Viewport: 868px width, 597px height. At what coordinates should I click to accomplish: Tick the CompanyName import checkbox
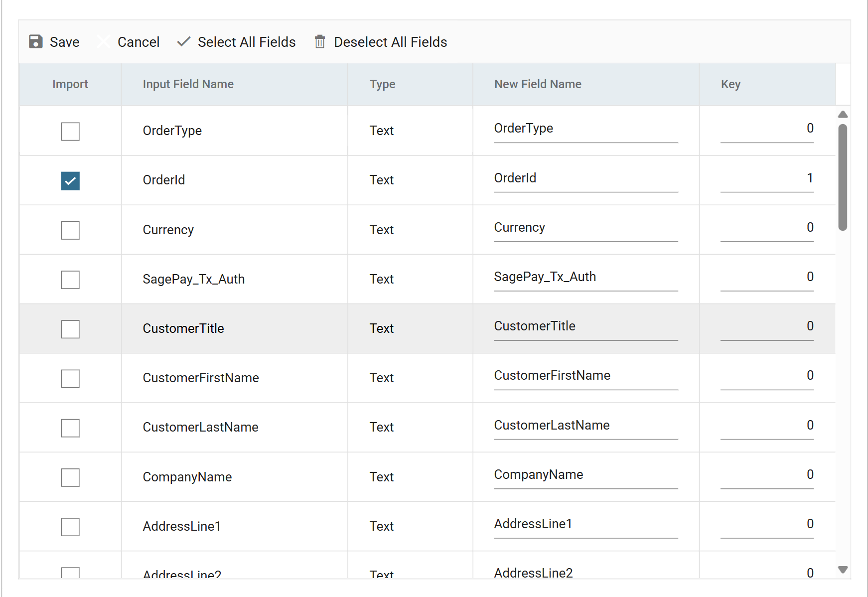(70, 477)
